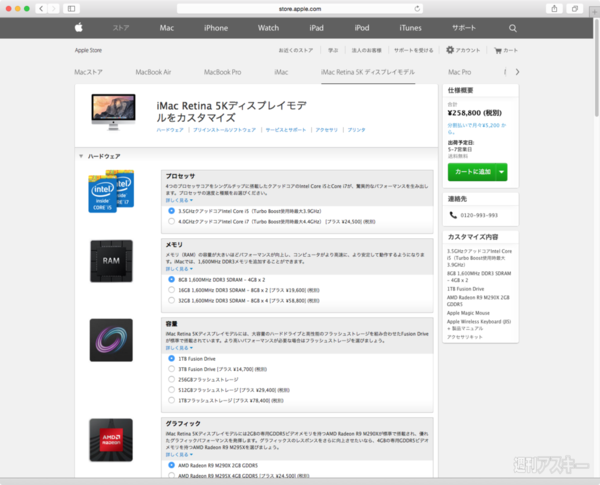Select 256GB flash storage option
Image resolution: width=600 pixels, height=485 pixels.
pyautogui.click(x=171, y=379)
